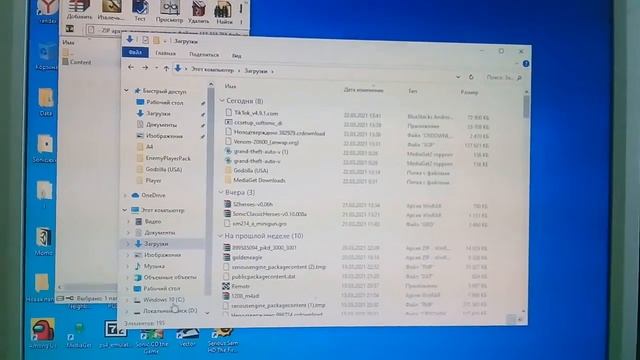Open the Файл tab in Explorer

tap(135, 52)
